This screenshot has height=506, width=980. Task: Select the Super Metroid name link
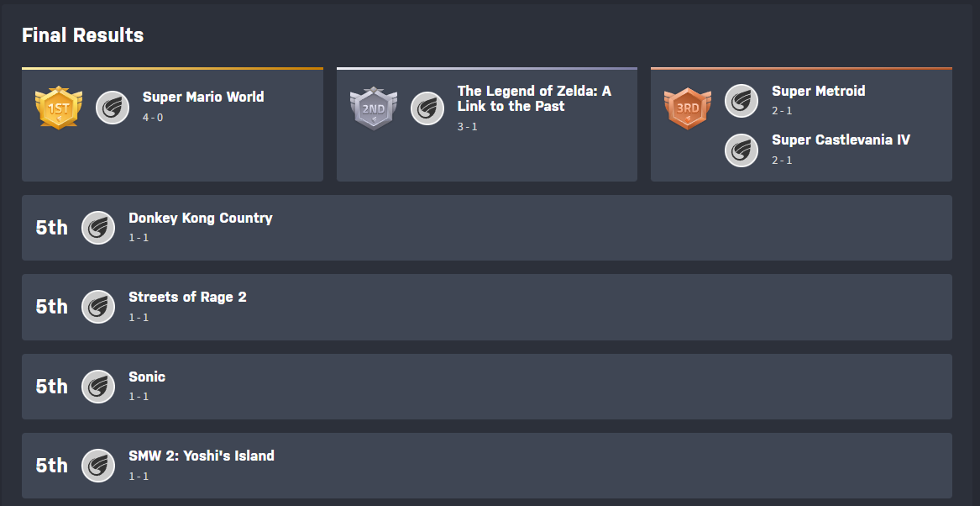(x=818, y=91)
